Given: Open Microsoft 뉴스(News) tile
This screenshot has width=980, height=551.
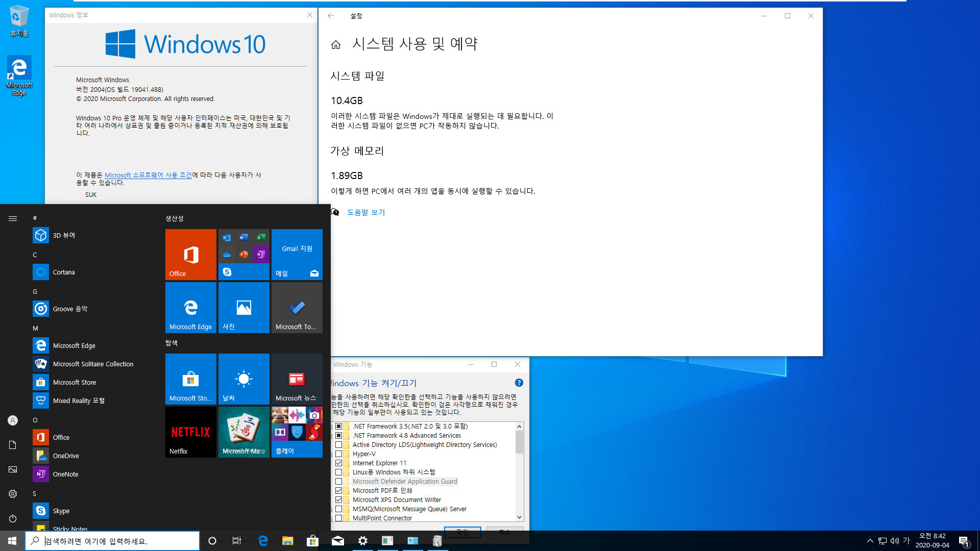Looking at the screenshot, I should [x=297, y=379].
